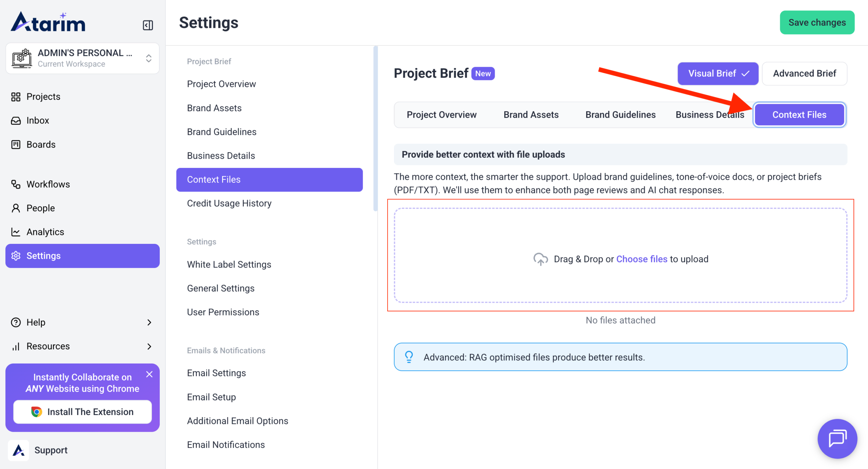Expand the Help submenu chevron
Image resolution: width=868 pixels, height=469 pixels.
[x=149, y=322]
